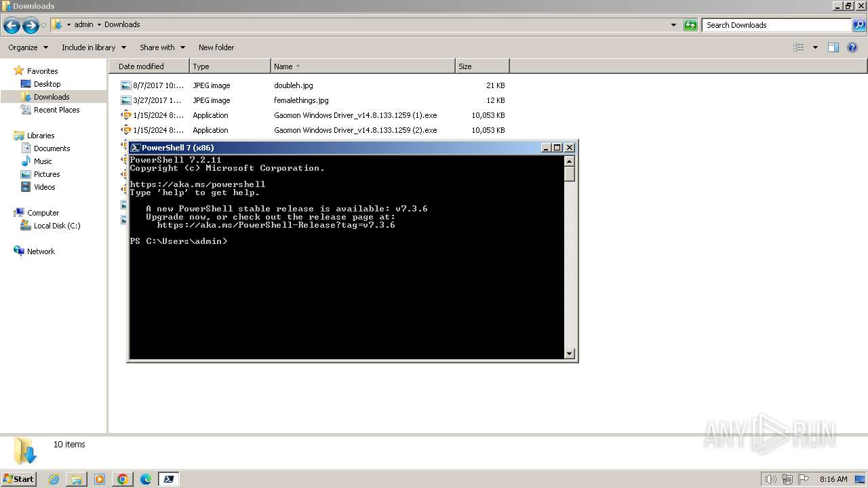868x488 pixels.
Task: Open the volume speaker tray icon
Action: pos(771,479)
